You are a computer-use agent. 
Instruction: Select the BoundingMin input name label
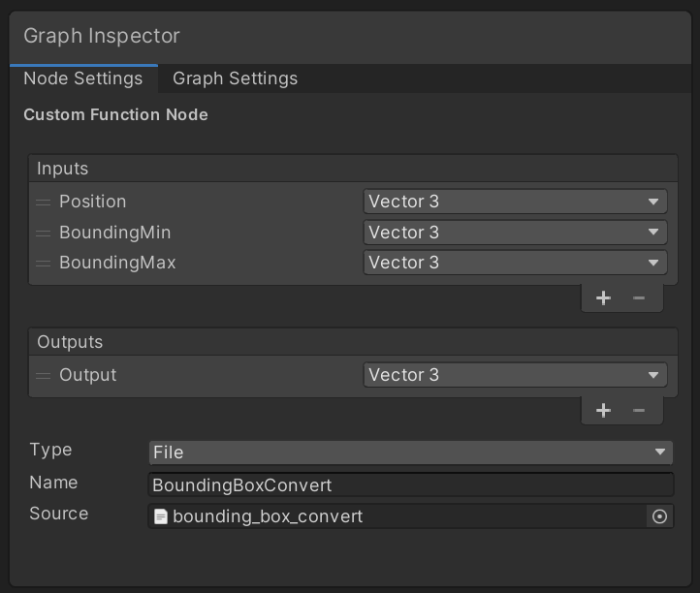(115, 233)
